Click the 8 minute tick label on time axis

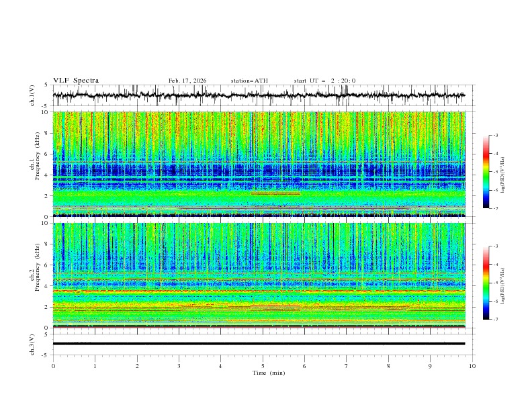[388, 365]
